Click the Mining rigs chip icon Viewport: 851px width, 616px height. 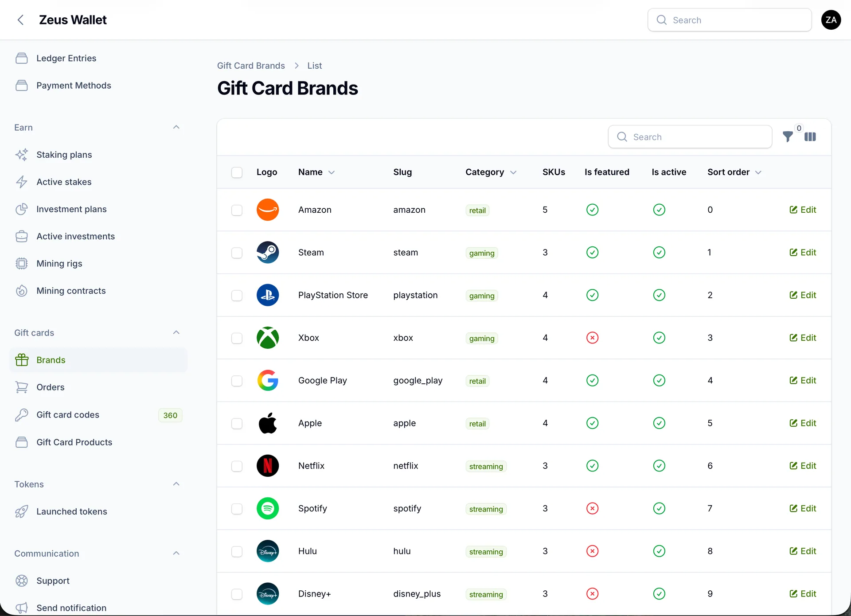pyautogui.click(x=22, y=264)
